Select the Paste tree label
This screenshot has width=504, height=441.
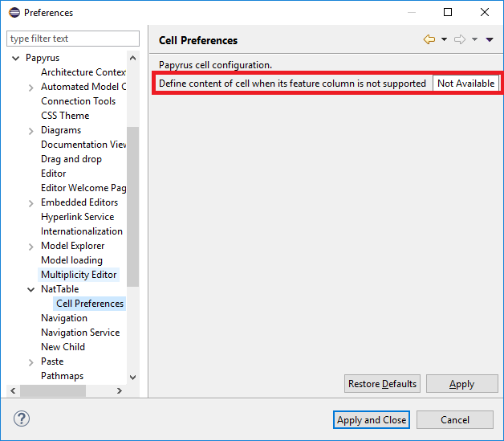point(52,361)
